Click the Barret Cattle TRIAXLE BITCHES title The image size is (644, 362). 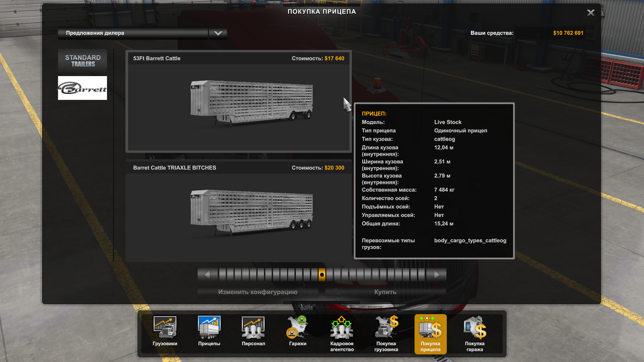pos(174,168)
